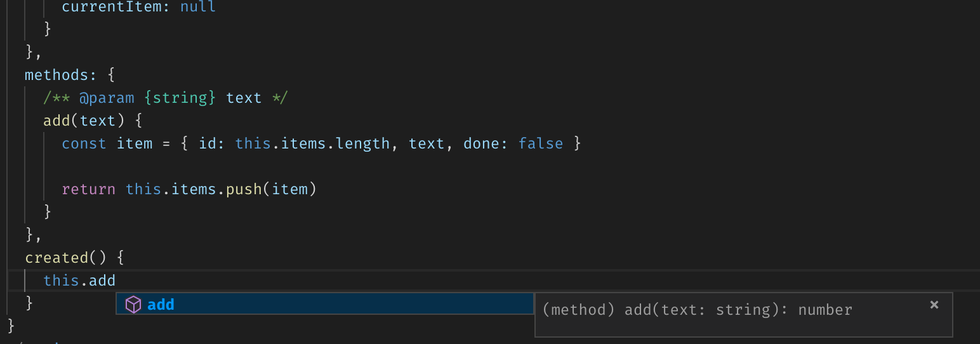Click the purple method cube icon
The height and width of the screenshot is (344, 980).
133,305
